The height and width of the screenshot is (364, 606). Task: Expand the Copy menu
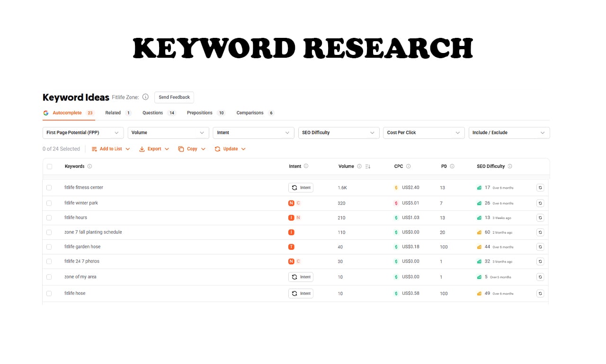point(192,149)
